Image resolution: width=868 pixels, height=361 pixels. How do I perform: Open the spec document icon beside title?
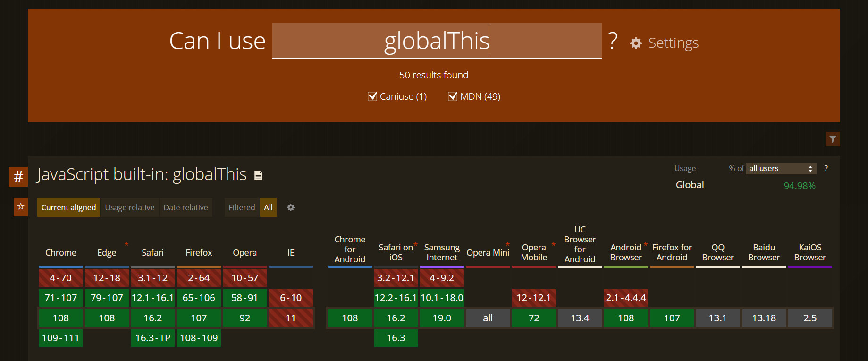258,175
